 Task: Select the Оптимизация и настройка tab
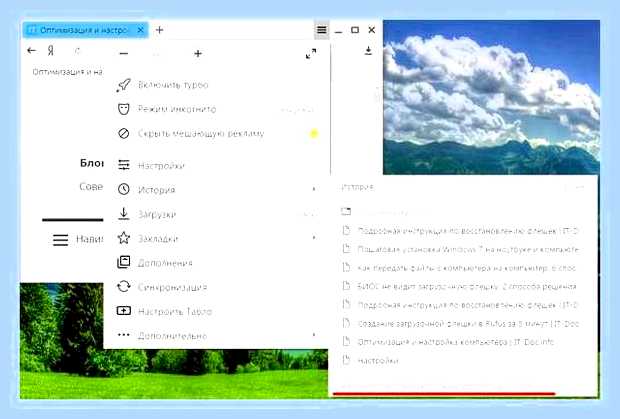pos(85,30)
